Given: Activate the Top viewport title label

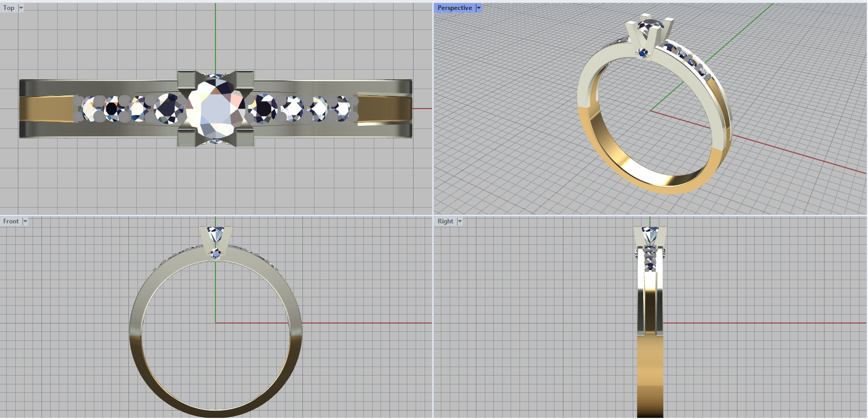Looking at the screenshot, I should pos(9,8).
